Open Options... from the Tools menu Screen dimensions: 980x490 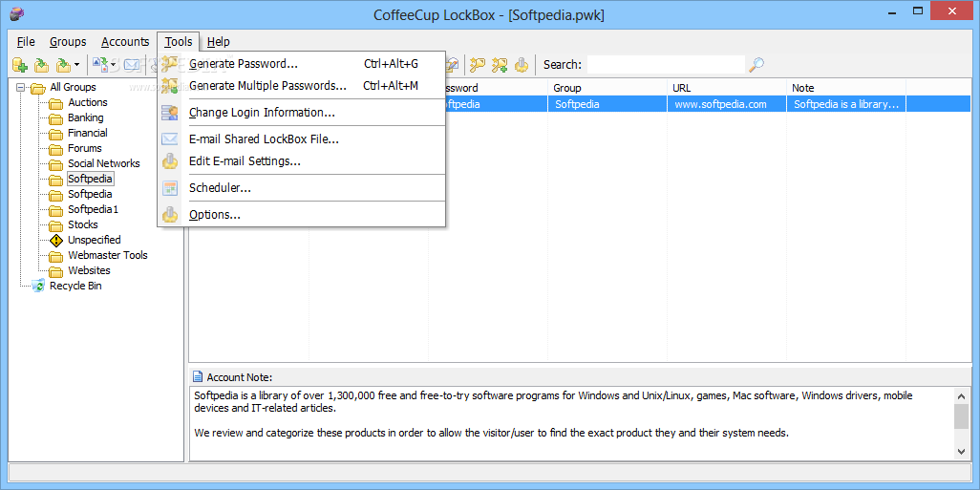pyautogui.click(x=301, y=215)
